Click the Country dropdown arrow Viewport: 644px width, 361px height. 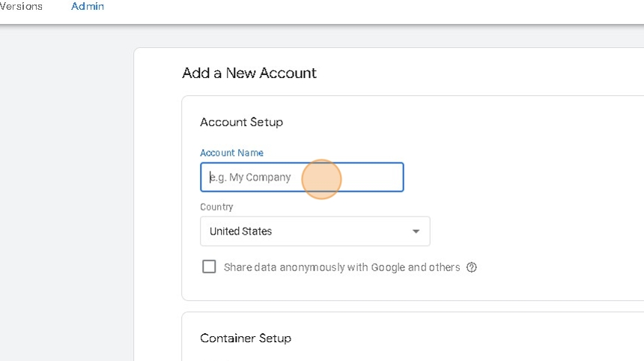(x=416, y=231)
